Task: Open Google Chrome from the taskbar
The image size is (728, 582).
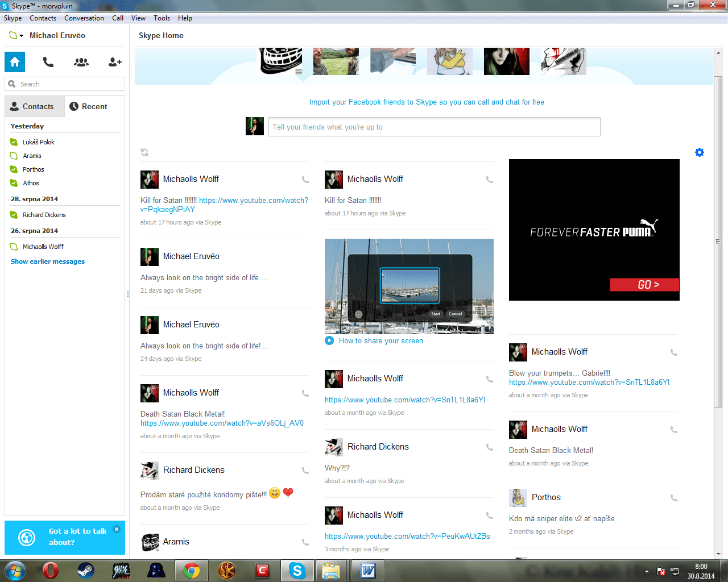Action: 191,570
